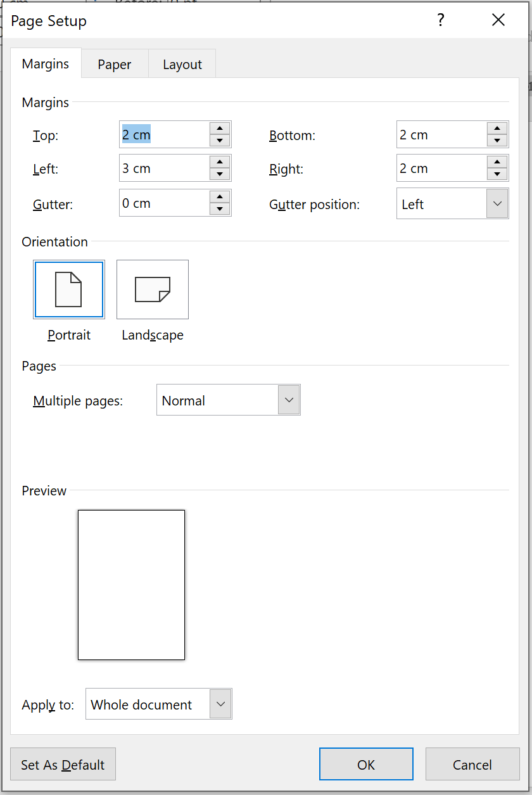Open the Gutter position dropdown
532x795 pixels.
pos(497,203)
